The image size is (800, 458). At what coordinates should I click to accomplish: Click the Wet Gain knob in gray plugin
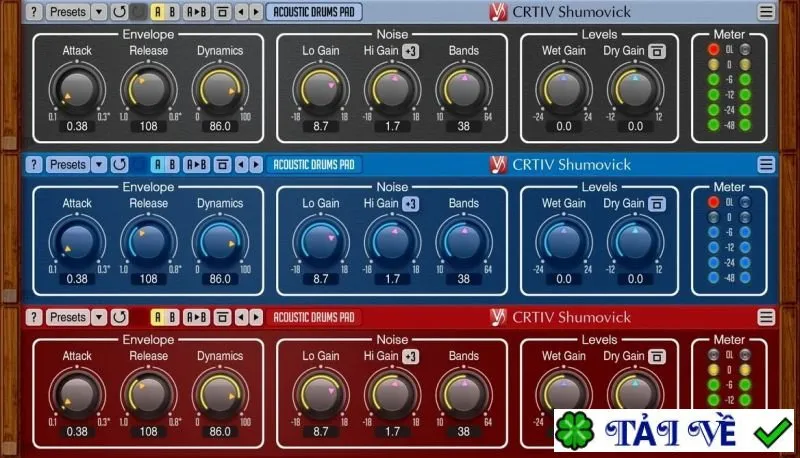coord(564,89)
